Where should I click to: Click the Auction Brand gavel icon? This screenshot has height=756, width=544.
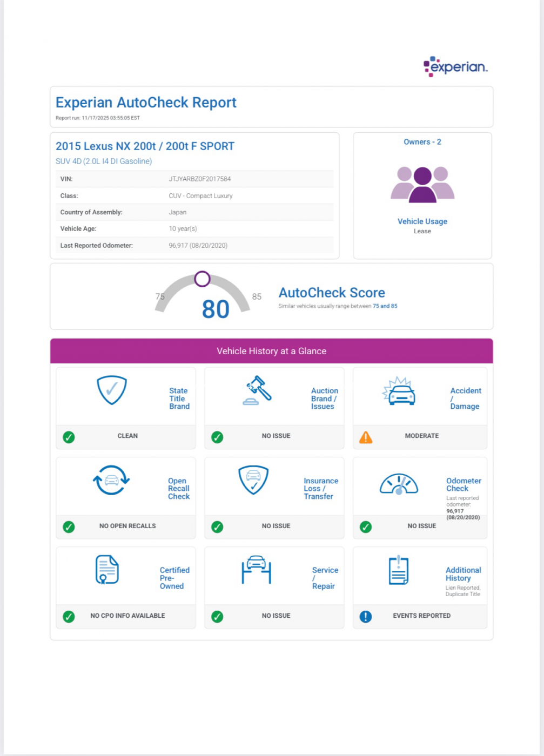point(257,390)
